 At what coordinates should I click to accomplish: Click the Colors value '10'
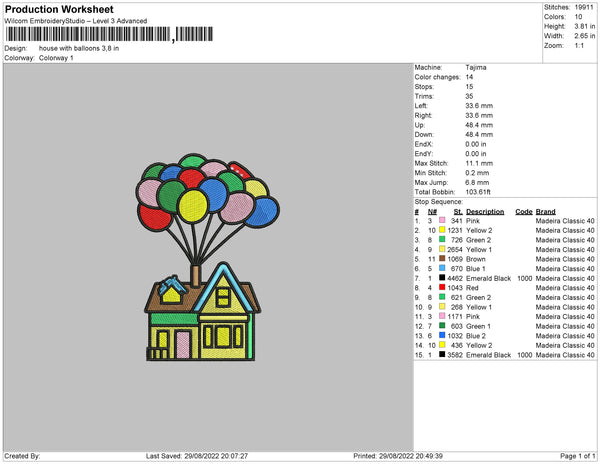(x=578, y=17)
